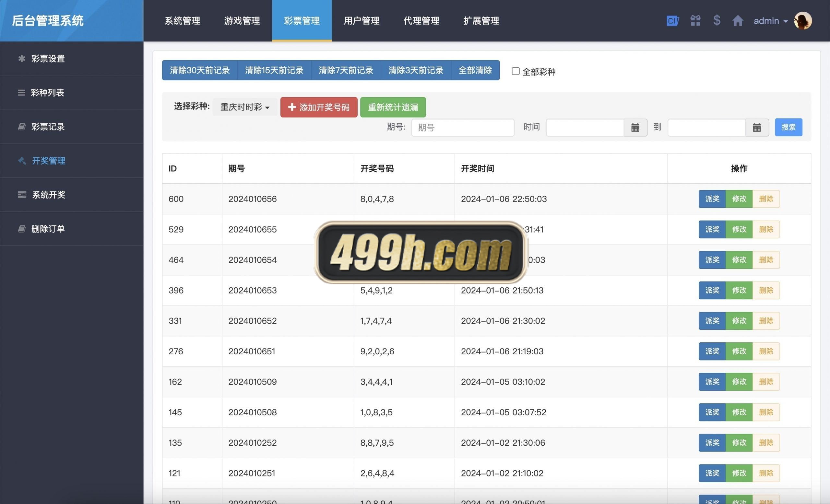The width and height of the screenshot is (830, 504).
Task: Open 彩票记录 in the sidebar
Action: pyautogui.click(x=71, y=127)
